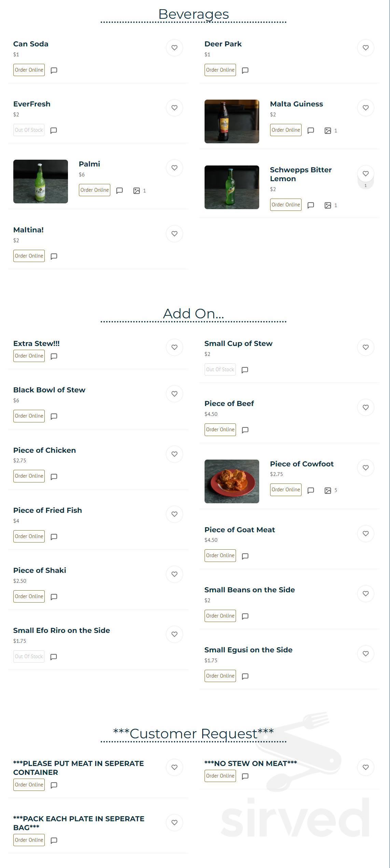
Task: Click Out Of Stock on Small Cup of Stew
Action: coord(220,369)
